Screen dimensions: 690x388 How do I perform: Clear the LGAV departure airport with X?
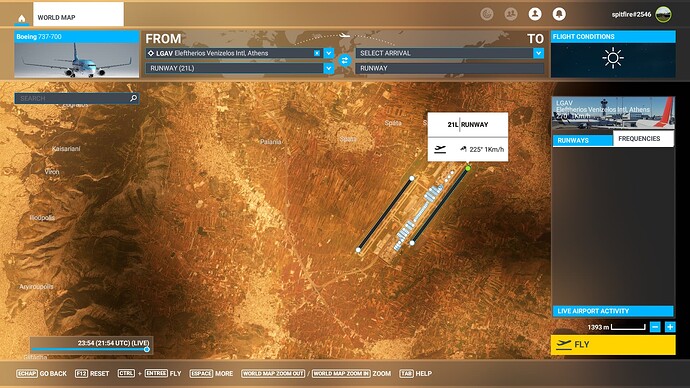317,53
